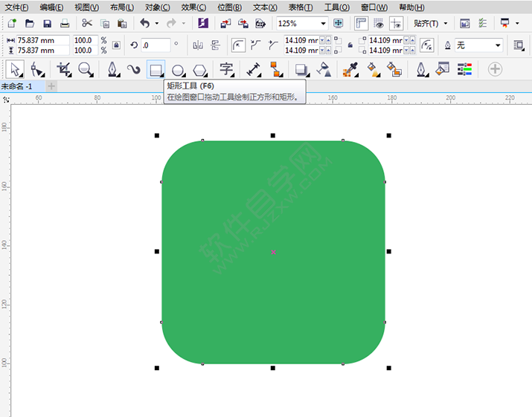Open the 文件(F) menu
This screenshot has width=532, height=417.
point(16,7)
